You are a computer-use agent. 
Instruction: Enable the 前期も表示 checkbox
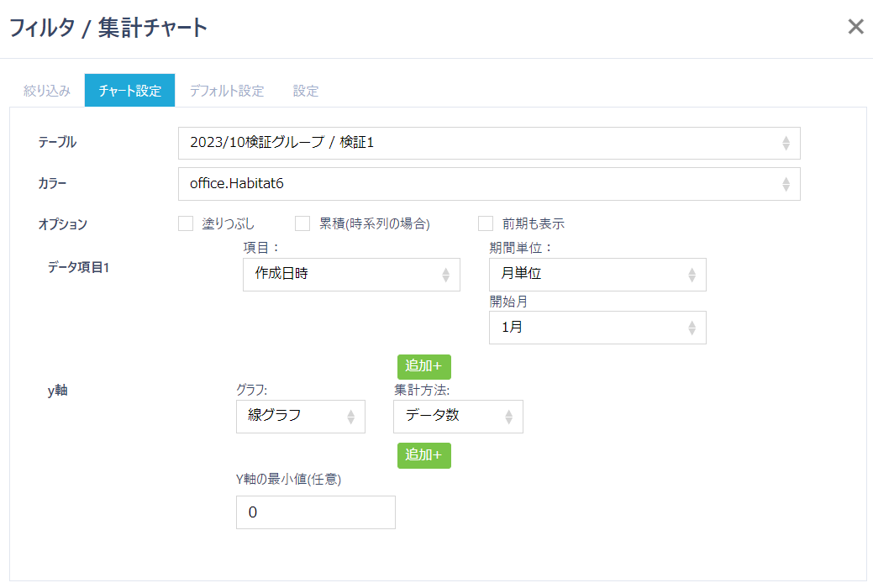click(x=485, y=223)
